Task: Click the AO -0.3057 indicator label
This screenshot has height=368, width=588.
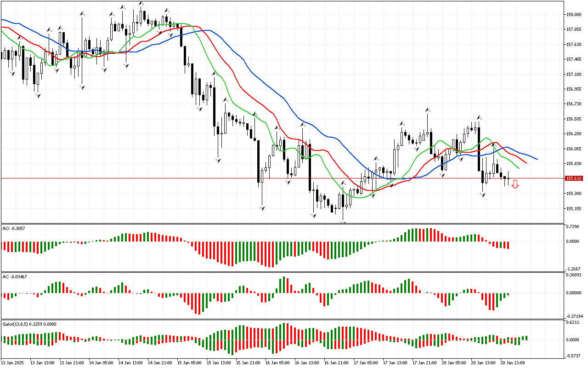Action: coord(13,228)
